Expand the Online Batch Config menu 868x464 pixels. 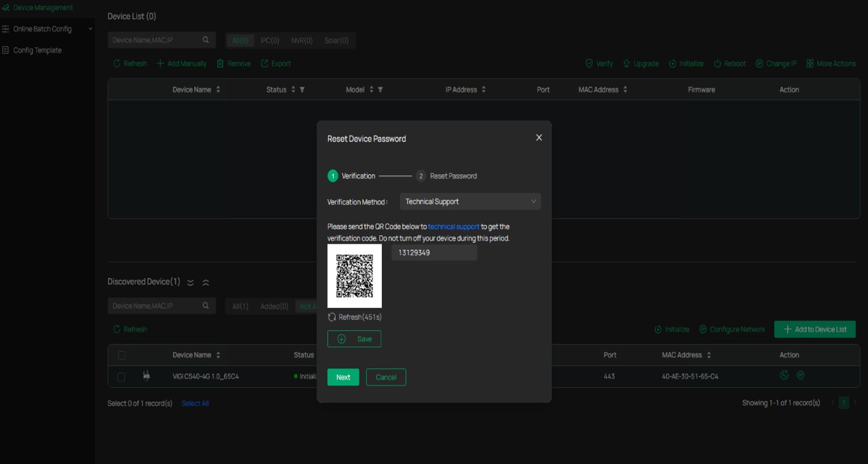[47, 29]
